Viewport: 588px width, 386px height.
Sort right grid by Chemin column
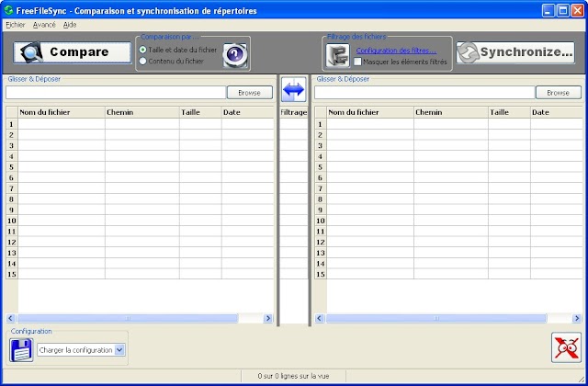451,112
